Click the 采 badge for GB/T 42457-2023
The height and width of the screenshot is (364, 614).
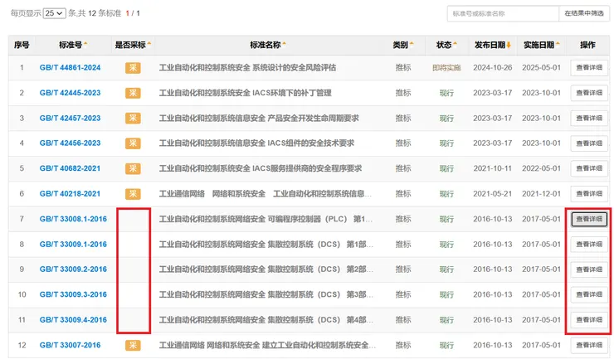[133, 119]
